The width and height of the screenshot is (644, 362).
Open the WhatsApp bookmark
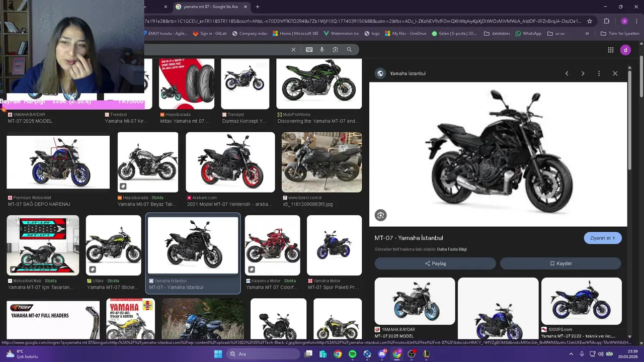tap(528, 34)
